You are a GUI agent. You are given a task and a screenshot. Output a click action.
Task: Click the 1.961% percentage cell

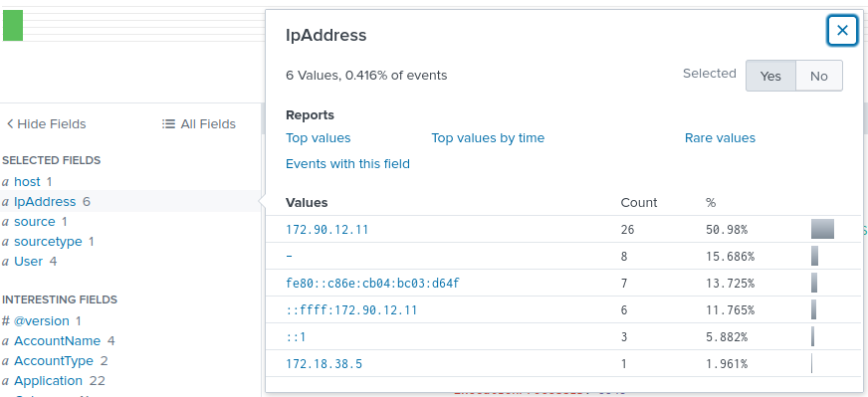tap(727, 364)
